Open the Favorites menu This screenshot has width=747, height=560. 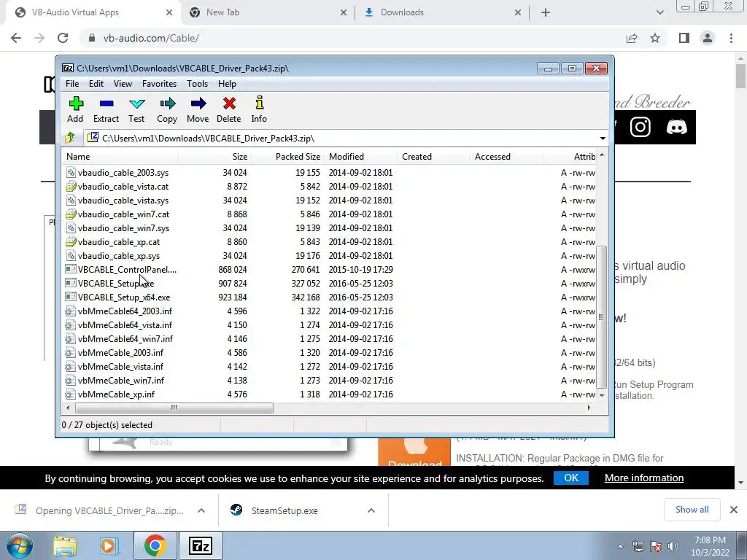159,84
